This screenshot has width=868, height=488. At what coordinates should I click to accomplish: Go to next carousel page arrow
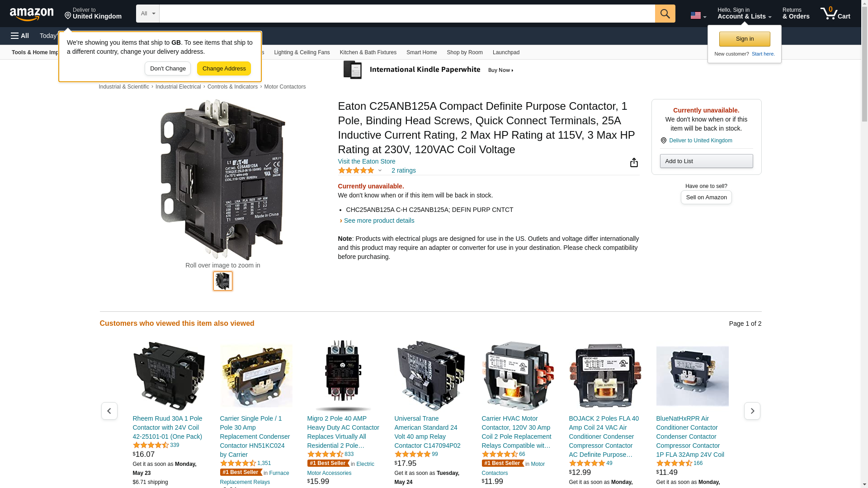(x=752, y=411)
